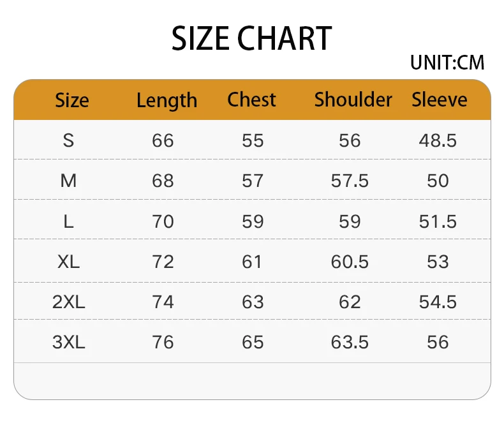Select the Shoulder column header
Screen dimensions: 504x423
(353, 100)
